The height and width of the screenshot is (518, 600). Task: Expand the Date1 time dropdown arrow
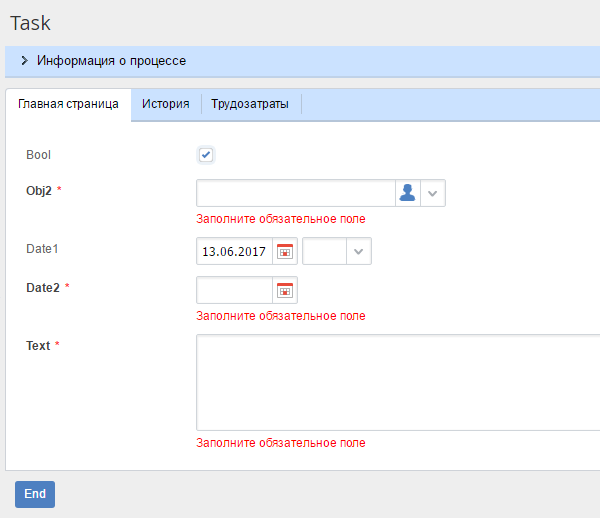tap(359, 252)
